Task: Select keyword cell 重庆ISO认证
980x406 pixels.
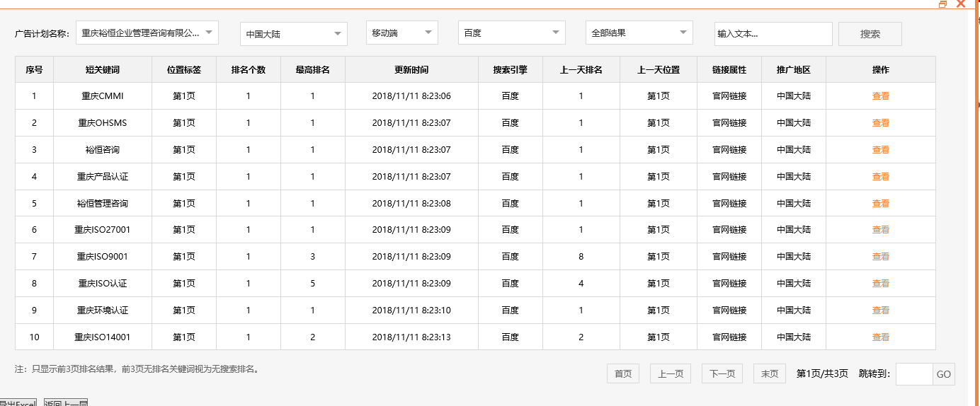Action: 103,284
